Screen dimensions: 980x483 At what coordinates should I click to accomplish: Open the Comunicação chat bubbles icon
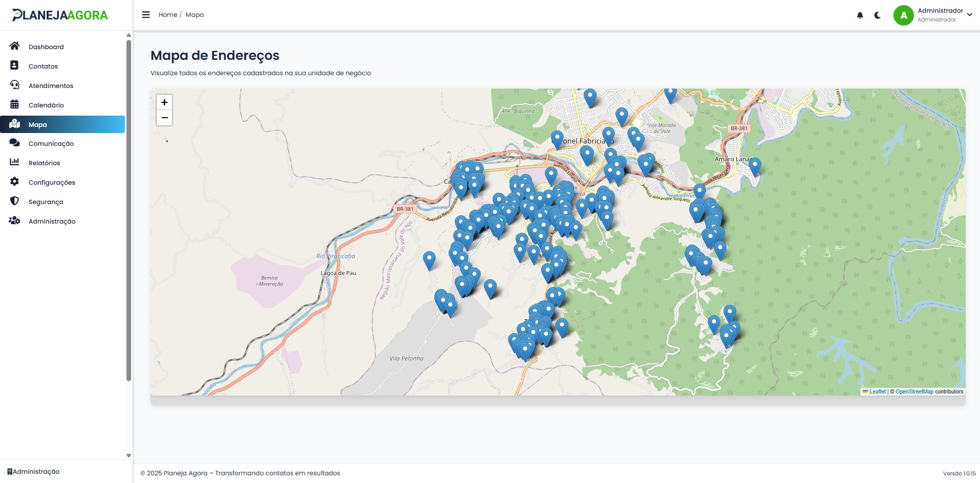[x=14, y=143]
